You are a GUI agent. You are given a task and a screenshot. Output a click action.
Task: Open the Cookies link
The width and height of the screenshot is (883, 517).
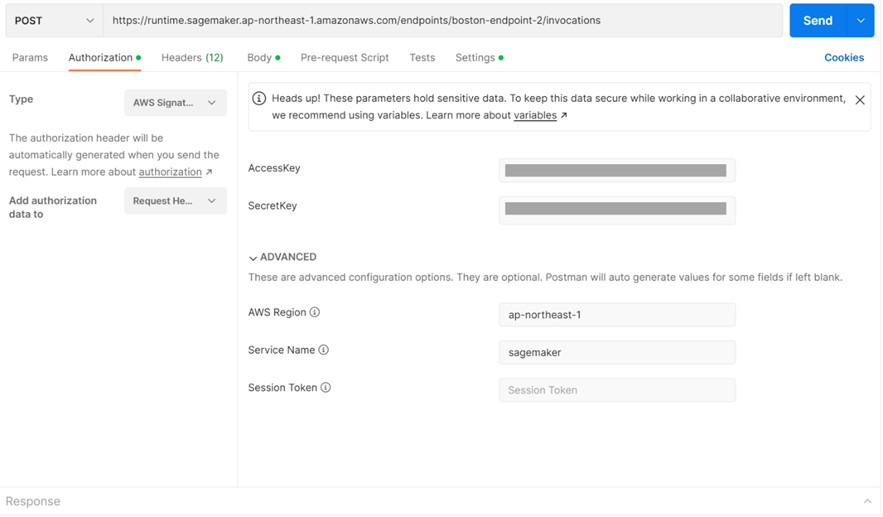[844, 58]
